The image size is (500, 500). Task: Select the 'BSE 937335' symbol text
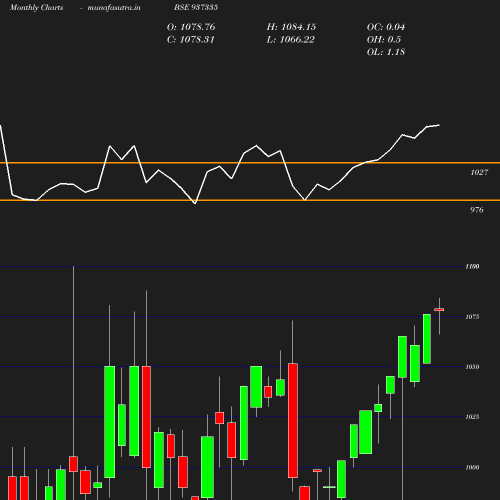tap(196, 7)
